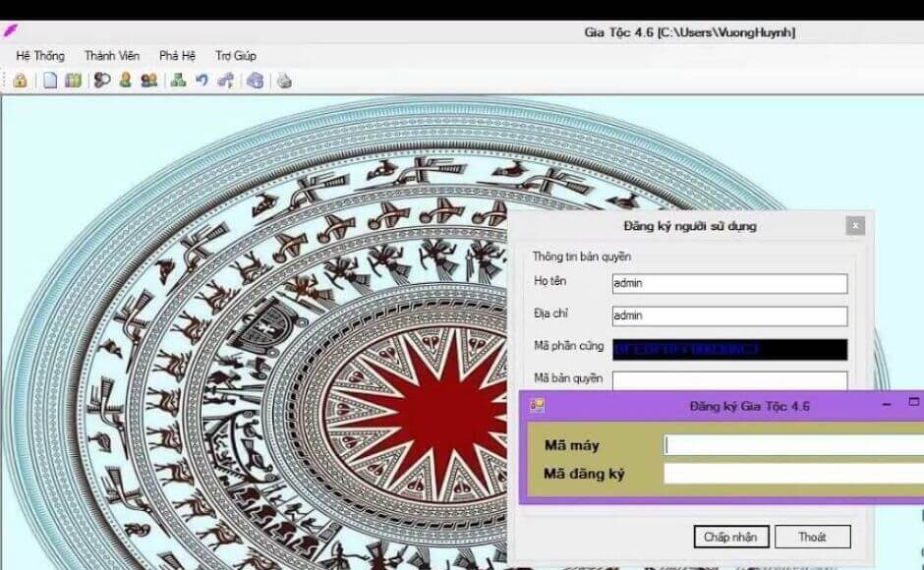Image resolution: width=924 pixels, height=570 pixels.
Task: Click the blue undo arrow icon
Action: 202,81
